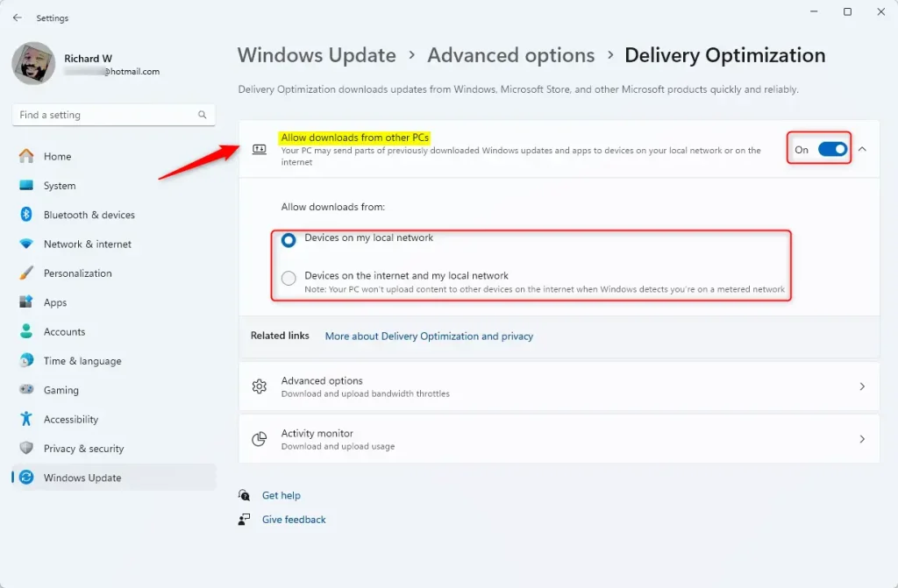Click the Network & internet Wi-Fi icon

(x=26, y=244)
